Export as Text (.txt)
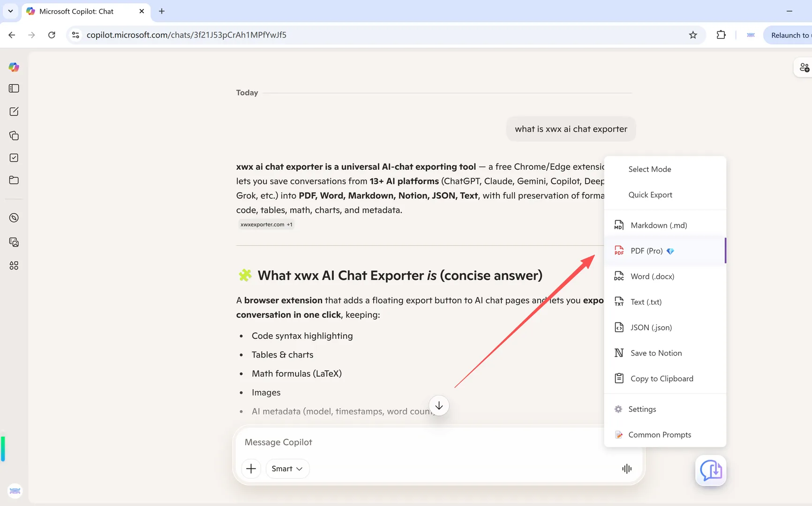The image size is (812, 506). (x=665, y=302)
